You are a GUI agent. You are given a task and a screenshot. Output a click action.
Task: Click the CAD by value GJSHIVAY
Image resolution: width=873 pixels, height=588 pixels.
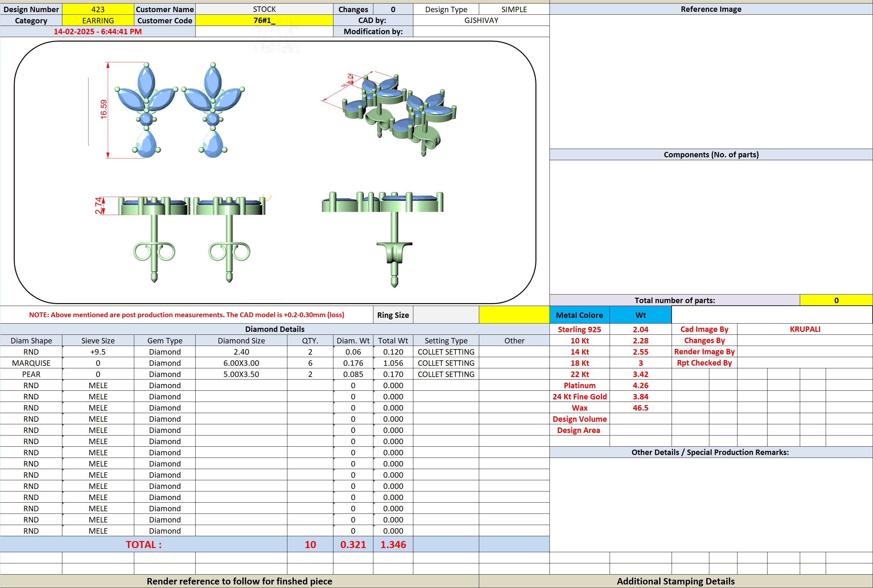(481, 20)
